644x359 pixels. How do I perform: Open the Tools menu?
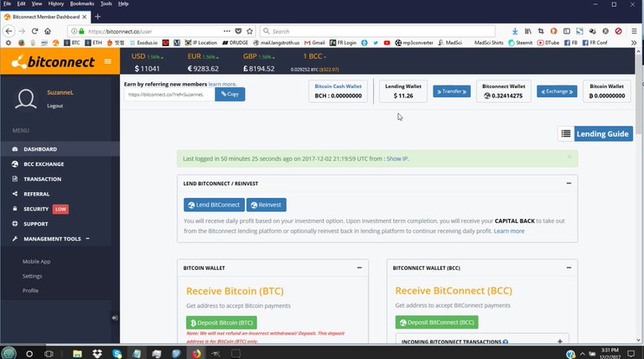pos(106,3)
